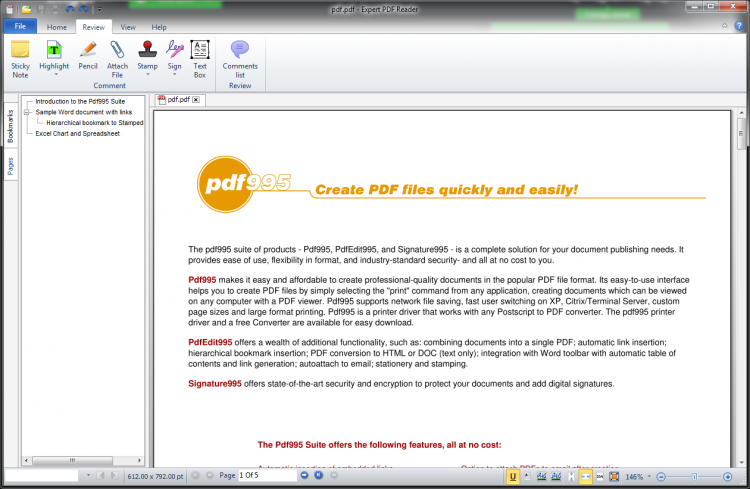Screen dimensions: 750x489
Task: Open the Stamp dropdown arrow
Action: pos(147,75)
